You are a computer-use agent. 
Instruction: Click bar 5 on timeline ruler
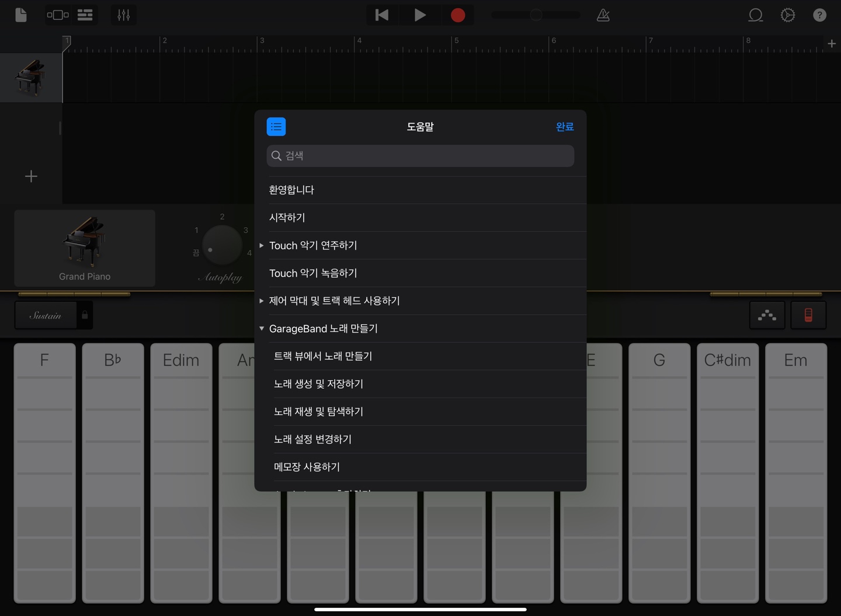[456, 41]
